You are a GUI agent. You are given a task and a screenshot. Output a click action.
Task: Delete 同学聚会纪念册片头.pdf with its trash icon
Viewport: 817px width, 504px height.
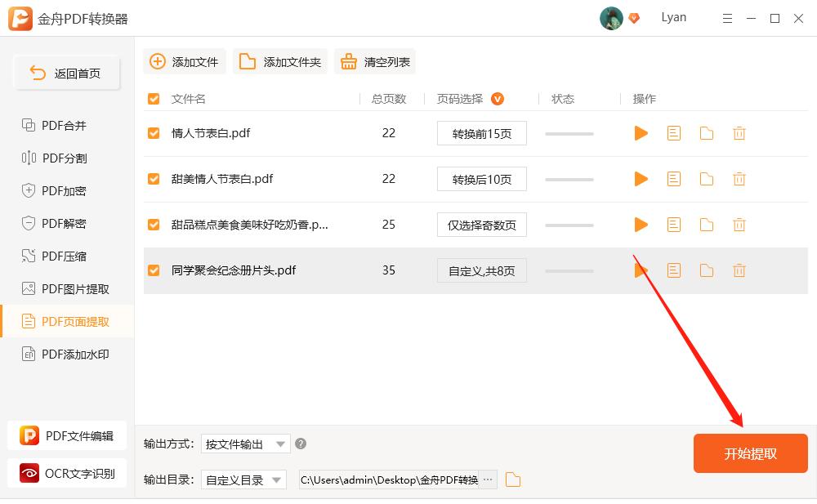739,270
